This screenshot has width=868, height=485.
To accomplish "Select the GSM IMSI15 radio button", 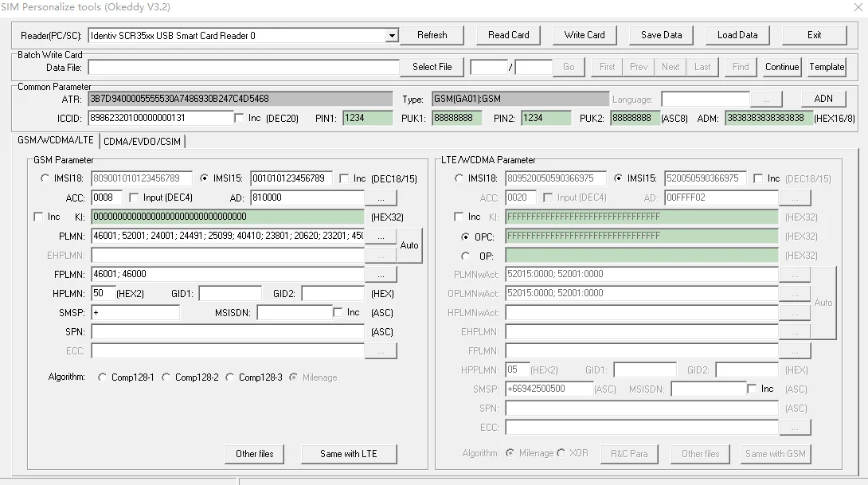I will [x=205, y=178].
